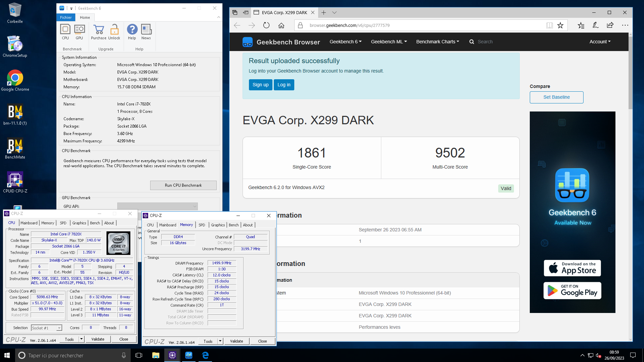The height and width of the screenshot is (362, 644).
Task: Open the Bench tab in Memory CPU-Z window
Action: (x=234, y=225)
